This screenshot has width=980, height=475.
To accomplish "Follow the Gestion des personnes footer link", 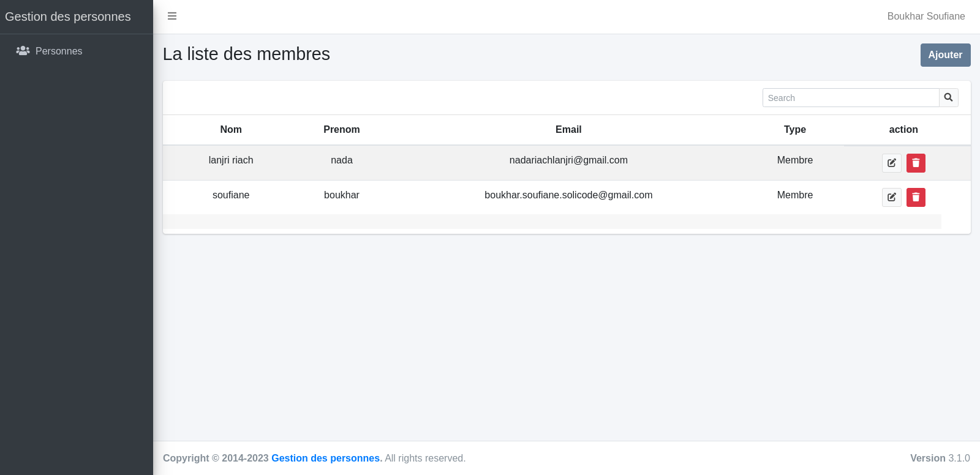I will (326, 458).
